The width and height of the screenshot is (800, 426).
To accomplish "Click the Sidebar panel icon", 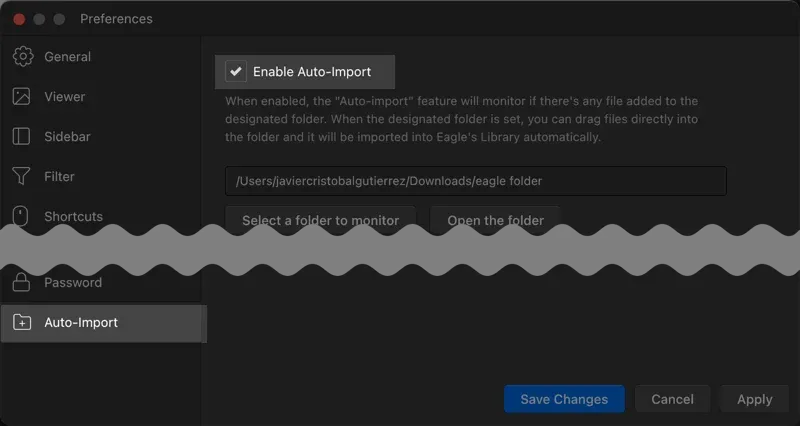I will (x=21, y=136).
